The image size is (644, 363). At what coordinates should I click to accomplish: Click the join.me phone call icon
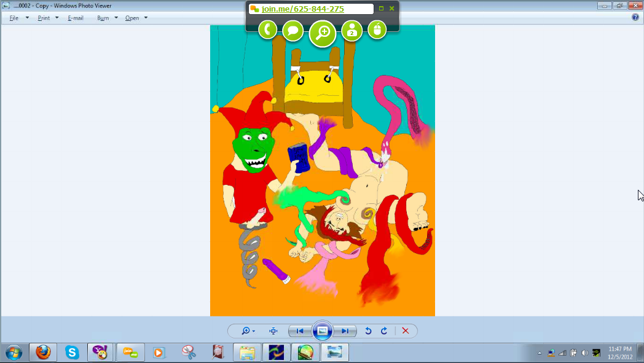pyautogui.click(x=267, y=29)
